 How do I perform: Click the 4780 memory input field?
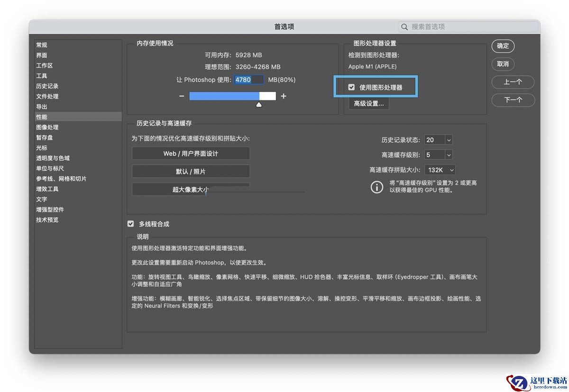click(x=249, y=80)
